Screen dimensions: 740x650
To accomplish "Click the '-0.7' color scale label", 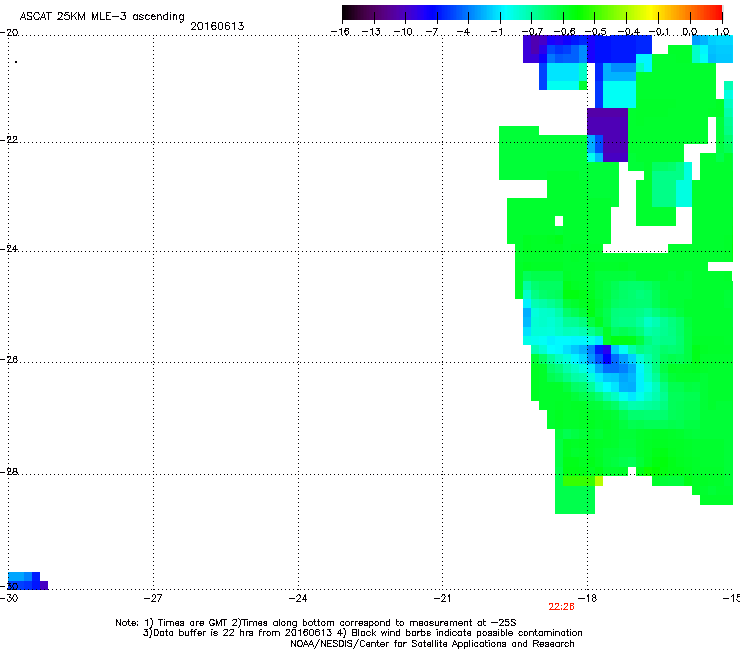I will [532, 32].
